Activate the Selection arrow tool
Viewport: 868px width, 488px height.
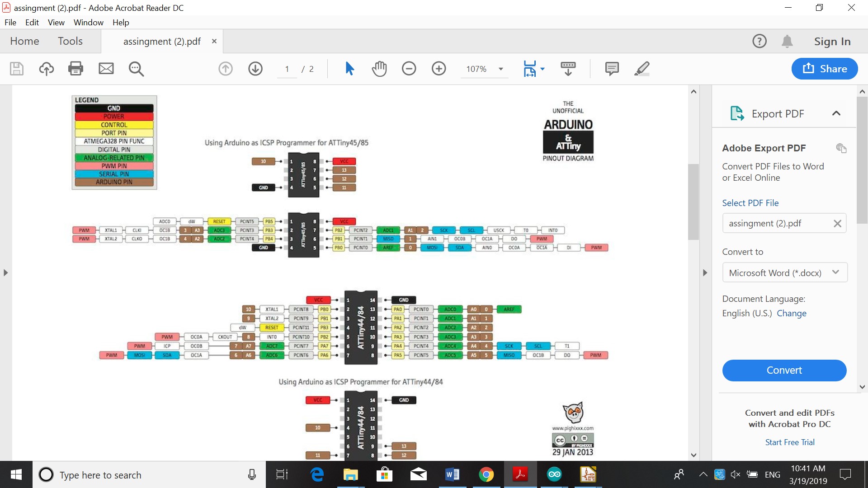[x=349, y=69]
